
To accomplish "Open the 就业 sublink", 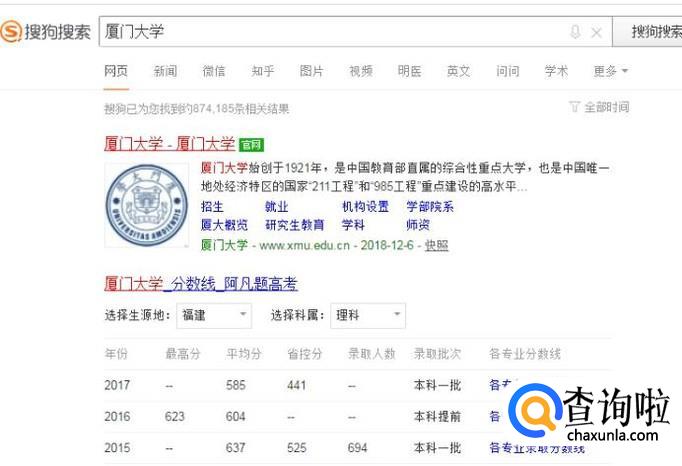I will click(277, 206).
